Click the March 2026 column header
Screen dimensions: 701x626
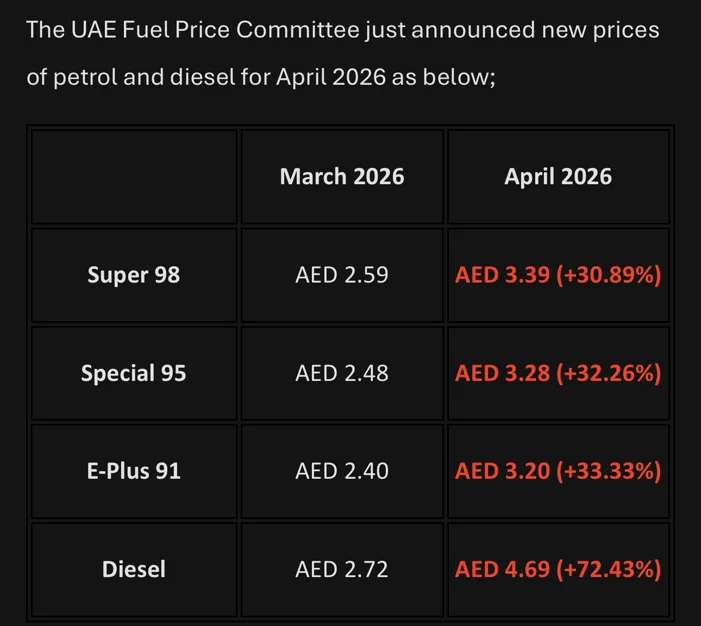[342, 177]
